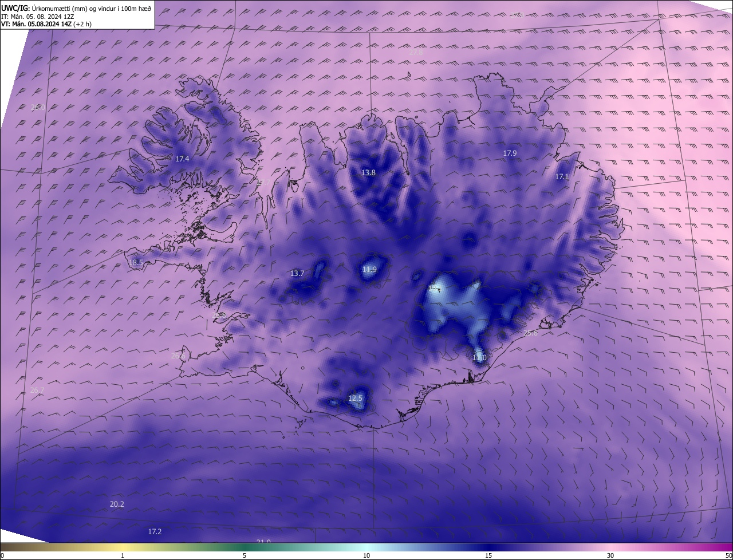Click the 13.7 value in west-central Iceland
The image size is (733, 560).
(297, 274)
